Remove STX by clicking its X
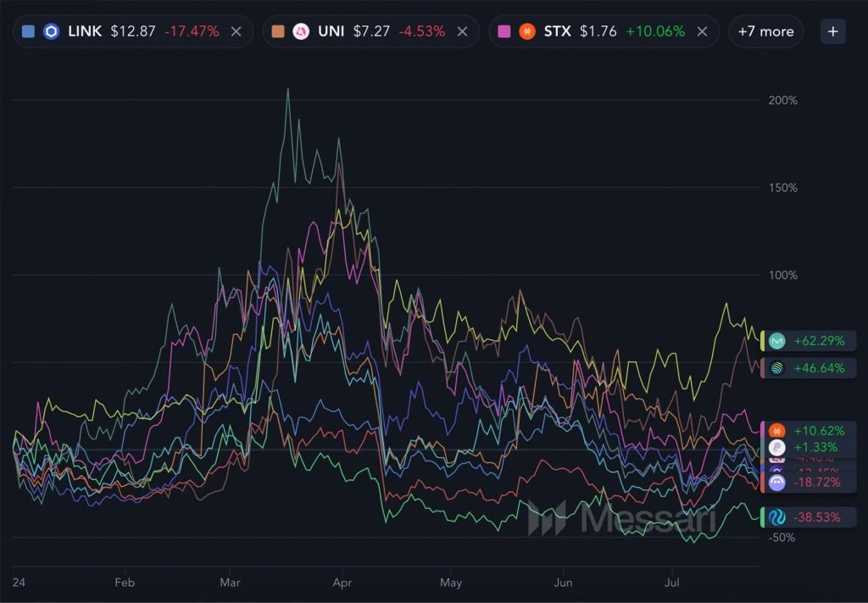 coord(701,31)
